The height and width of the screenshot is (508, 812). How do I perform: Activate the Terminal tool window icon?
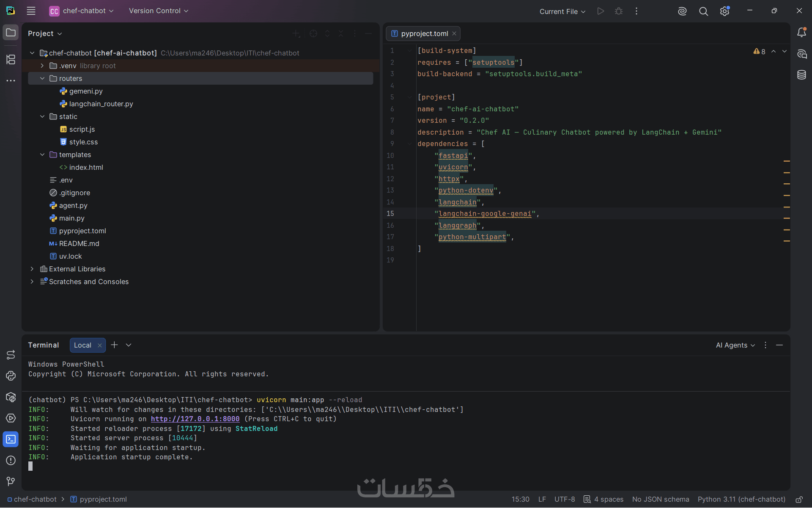coord(11,439)
